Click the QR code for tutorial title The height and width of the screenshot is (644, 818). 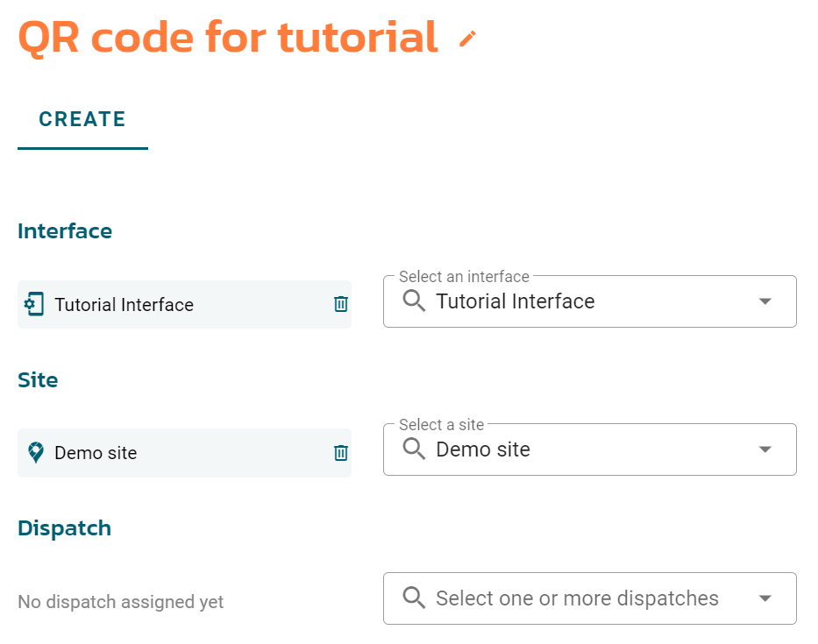click(228, 38)
